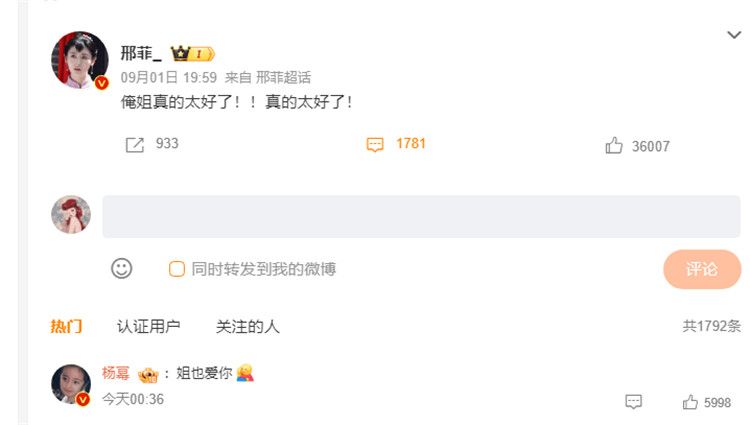This screenshot has height=425, width=750.
Task: Click the repost icon beside 933
Action: [135, 144]
